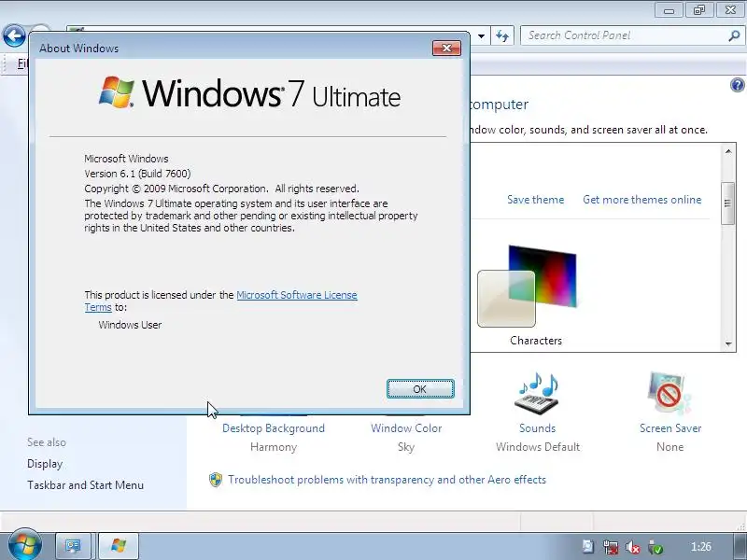Minimize the Control Panel window
Screen dimensions: 747x560
(669, 10)
